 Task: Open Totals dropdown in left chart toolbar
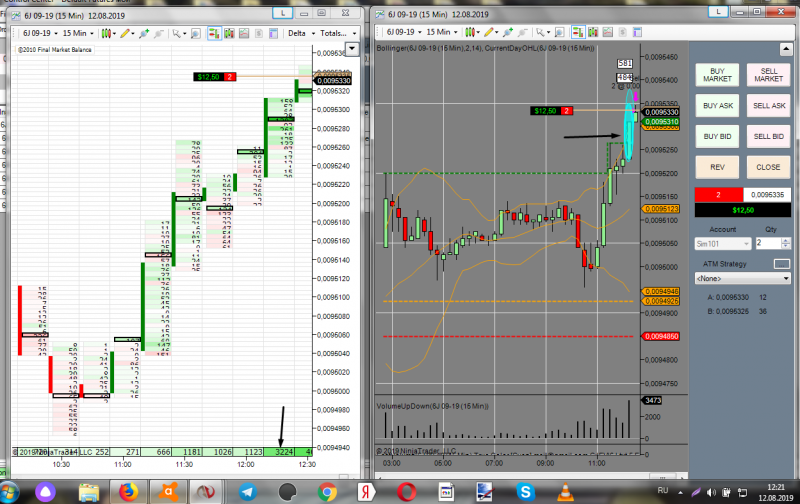(x=338, y=34)
